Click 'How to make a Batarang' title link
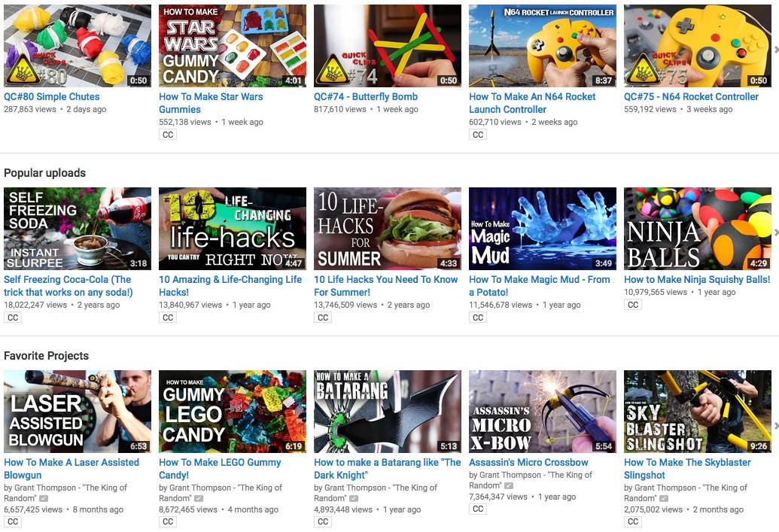The image size is (779, 532). click(x=388, y=469)
